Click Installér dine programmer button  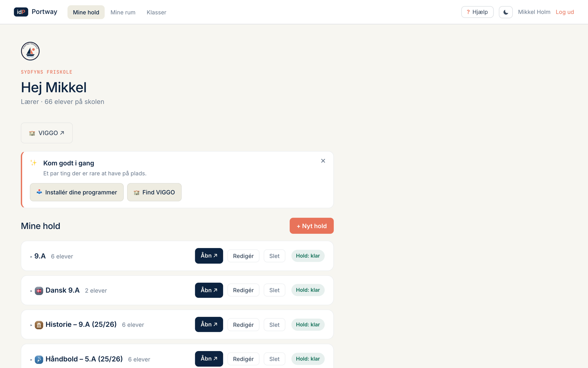click(77, 192)
